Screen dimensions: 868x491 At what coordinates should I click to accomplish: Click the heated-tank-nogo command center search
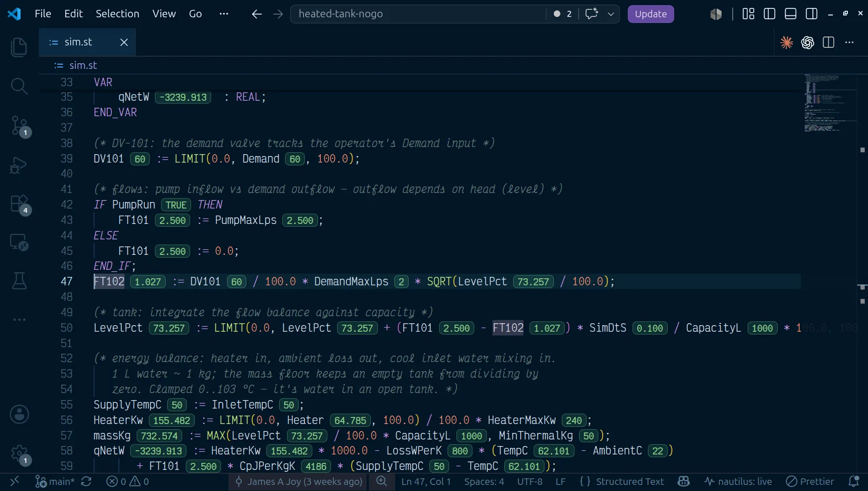pyautogui.click(x=418, y=14)
